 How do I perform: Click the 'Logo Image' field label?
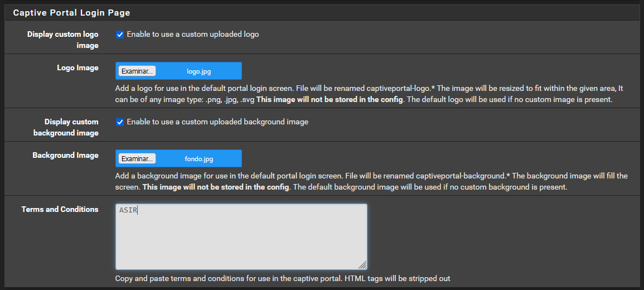[78, 68]
